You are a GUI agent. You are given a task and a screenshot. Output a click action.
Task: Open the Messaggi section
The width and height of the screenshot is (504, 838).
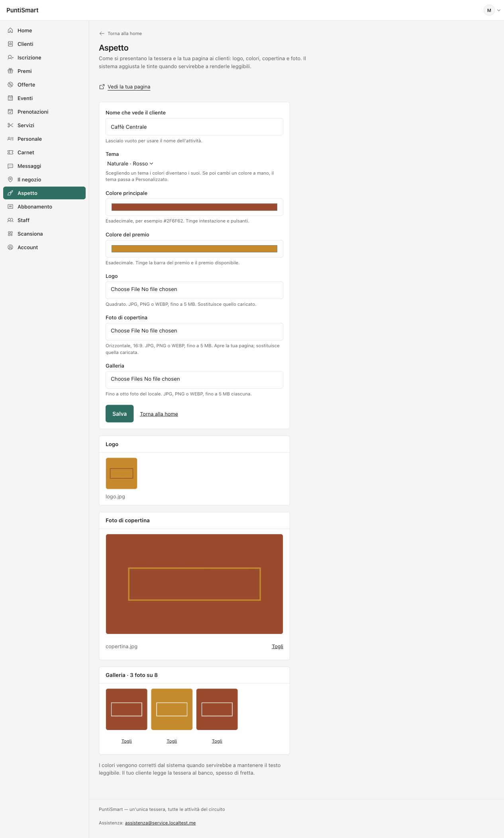pyautogui.click(x=44, y=166)
